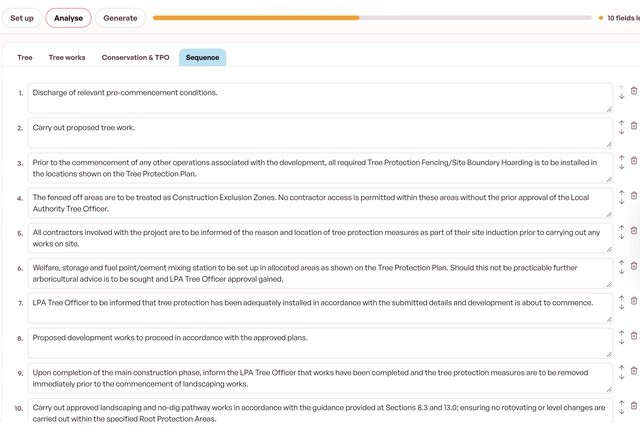This screenshot has width=640, height=426.
Task: Move step 8 Proposed development works item down
Action: click(621, 342)
